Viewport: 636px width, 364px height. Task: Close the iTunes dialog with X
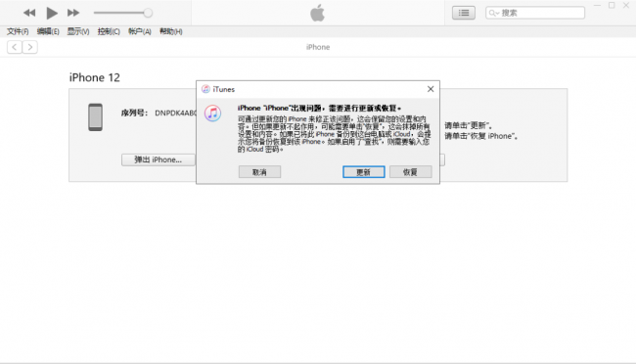point(431,89)
